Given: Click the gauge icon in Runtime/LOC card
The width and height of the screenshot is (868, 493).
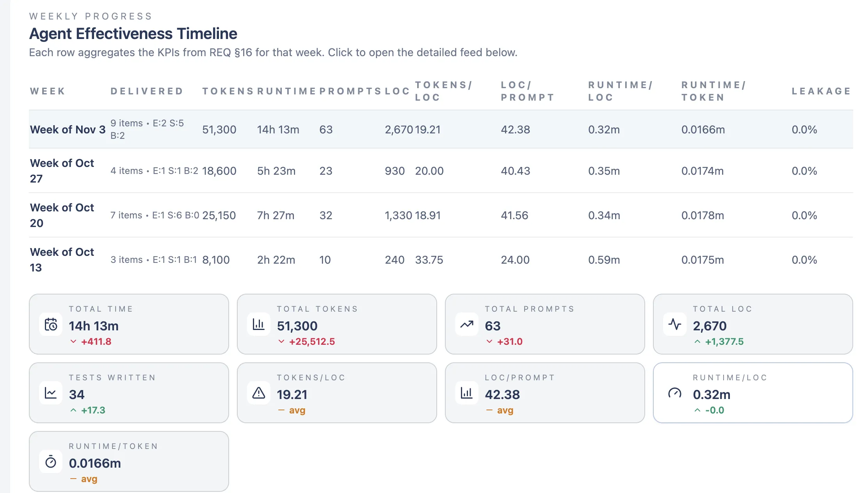Looking at the screenshot, I should click(675, 393).
